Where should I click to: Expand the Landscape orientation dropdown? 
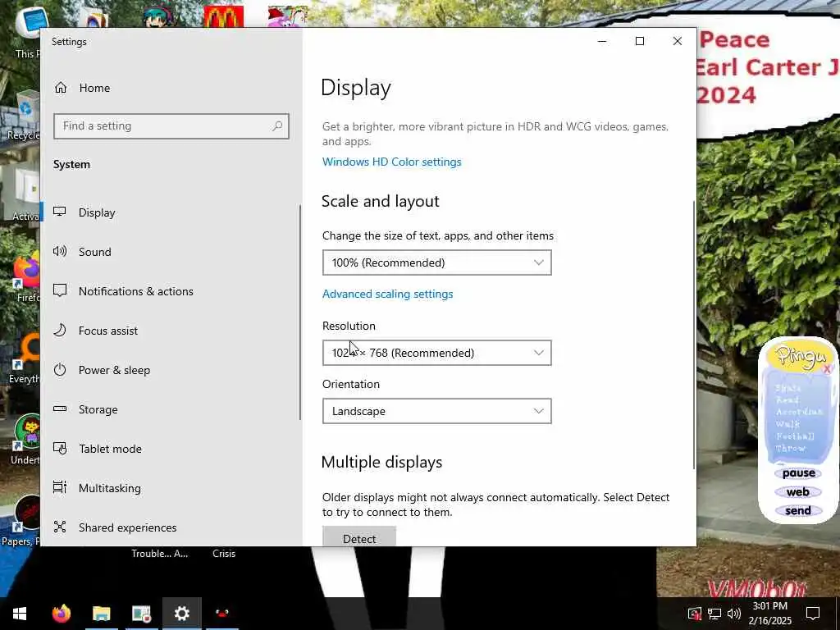(436, 411)
